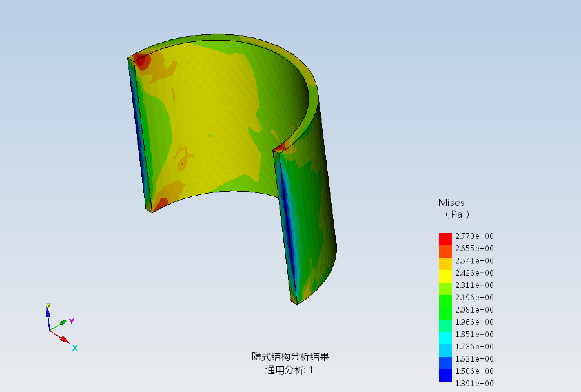Image resolution: width=581 pixels, height=392 pixels.
Task: Click the magenta Y axis letter
Action: pos(72,321)
